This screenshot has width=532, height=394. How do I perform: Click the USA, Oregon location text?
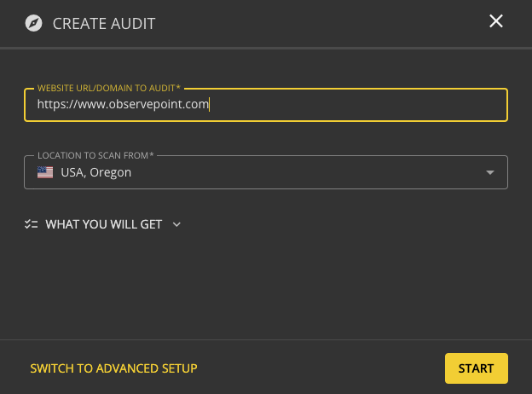(x=96, y=172)
